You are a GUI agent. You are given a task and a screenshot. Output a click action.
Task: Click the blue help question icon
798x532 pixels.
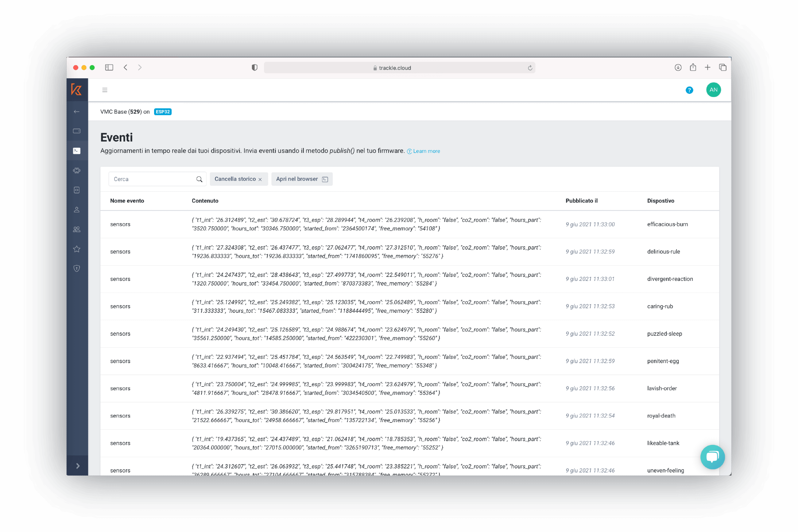coord(689,90)
